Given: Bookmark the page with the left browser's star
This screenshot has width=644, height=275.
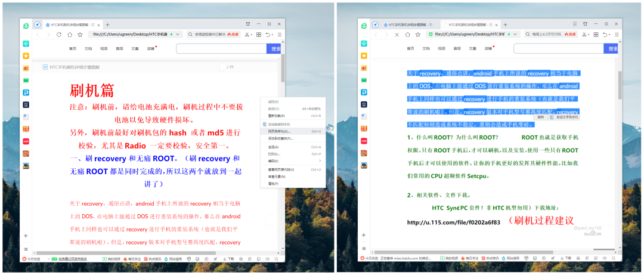Looking at the screenshot, I should 80,35.
